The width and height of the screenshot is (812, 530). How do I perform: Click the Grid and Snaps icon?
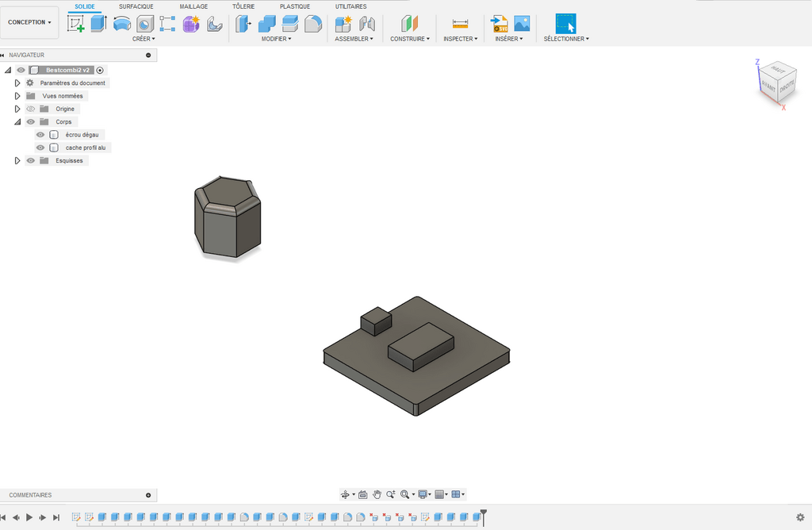[x=439, y=495]
